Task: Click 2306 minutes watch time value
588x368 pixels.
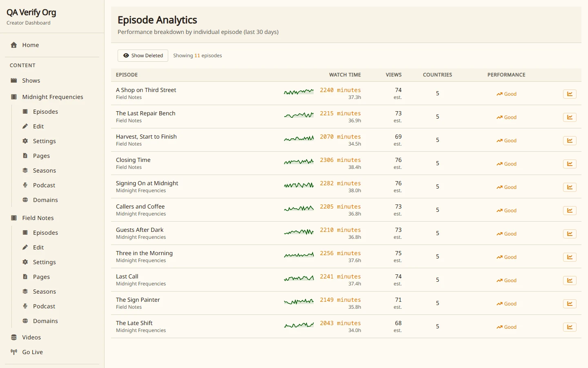Action: pos(341,160)
